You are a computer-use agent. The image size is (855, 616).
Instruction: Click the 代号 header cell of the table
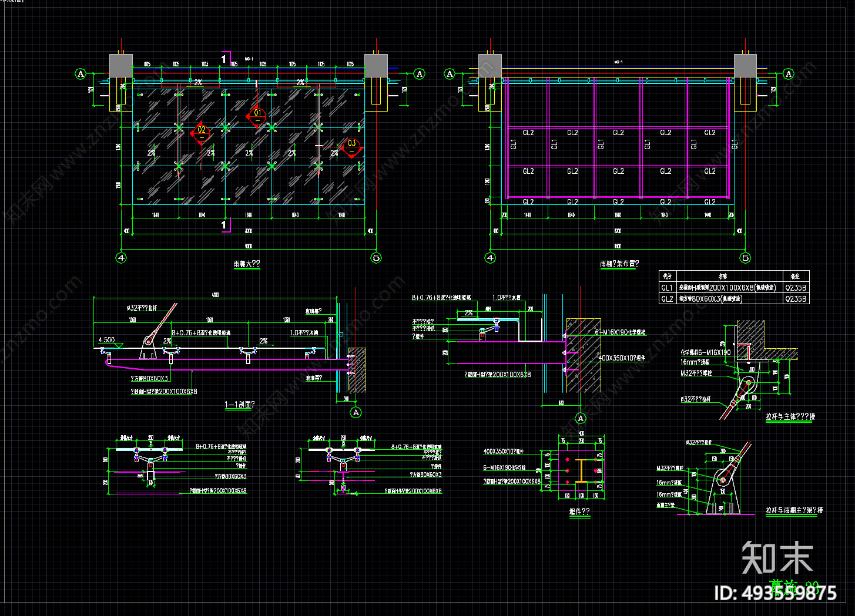point(667,276)
